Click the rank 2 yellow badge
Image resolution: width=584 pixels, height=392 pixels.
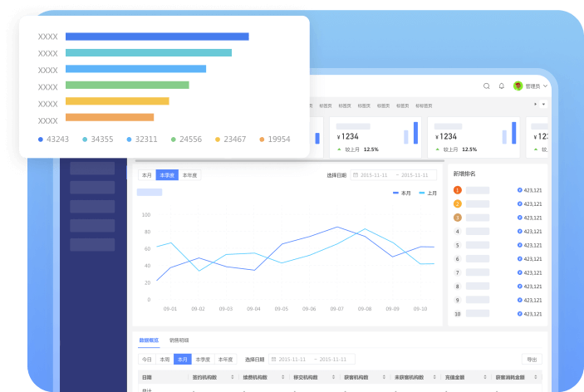(457, 203)
